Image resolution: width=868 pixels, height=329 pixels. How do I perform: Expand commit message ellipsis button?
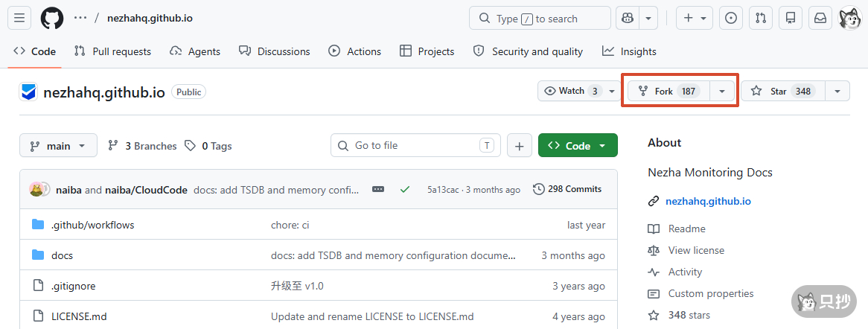(x=378, y=189)
